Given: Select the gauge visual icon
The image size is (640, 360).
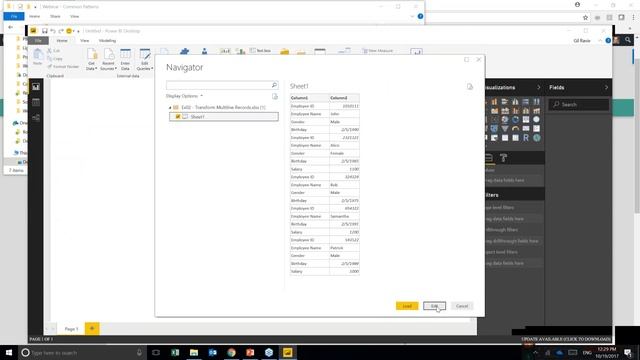Looking at the screenshot, I should tap(515, 129).
